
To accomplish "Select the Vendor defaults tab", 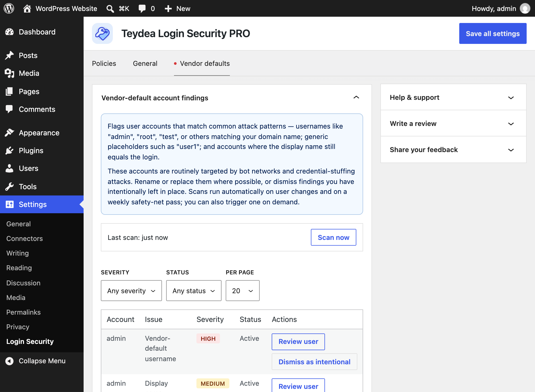I will click(x=202, y=64).
